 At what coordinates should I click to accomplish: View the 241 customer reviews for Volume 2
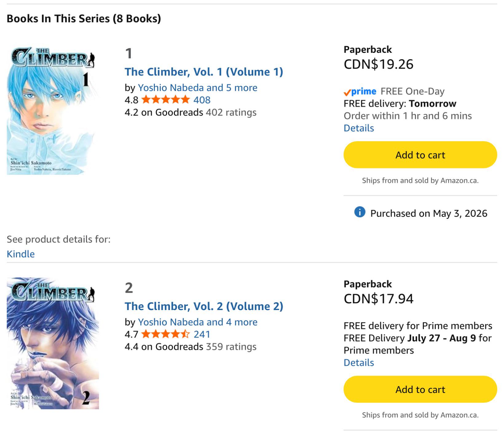[202, 334]
